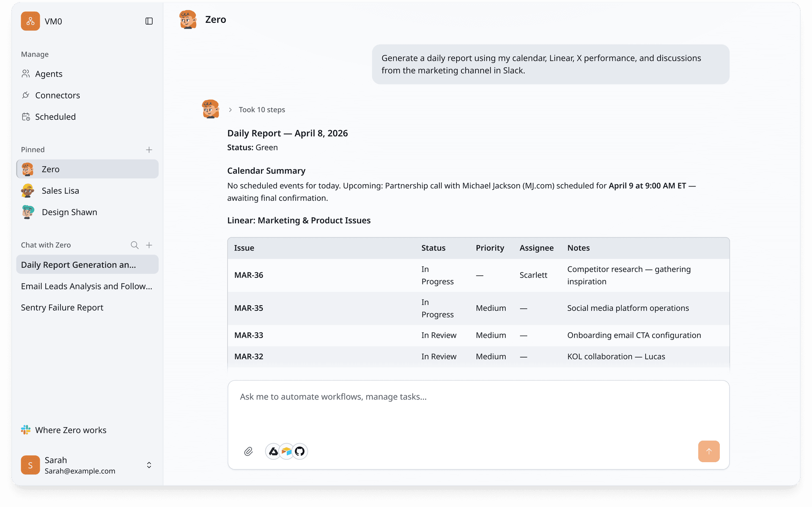Open Email Leads Analysis chat
The width and height of the screenshot is (812, 507).
pos(86,286)
